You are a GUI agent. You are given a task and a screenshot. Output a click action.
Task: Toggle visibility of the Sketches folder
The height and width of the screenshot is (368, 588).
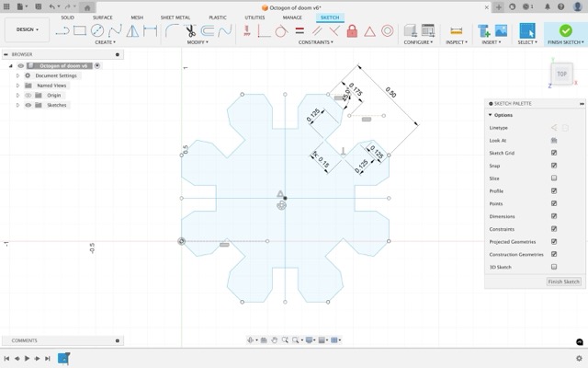28,105
